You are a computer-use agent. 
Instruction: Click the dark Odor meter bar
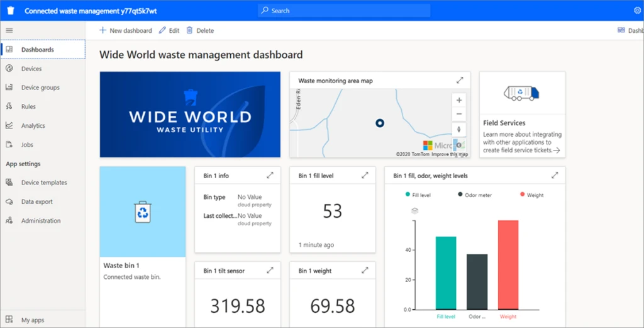point(477,282)
